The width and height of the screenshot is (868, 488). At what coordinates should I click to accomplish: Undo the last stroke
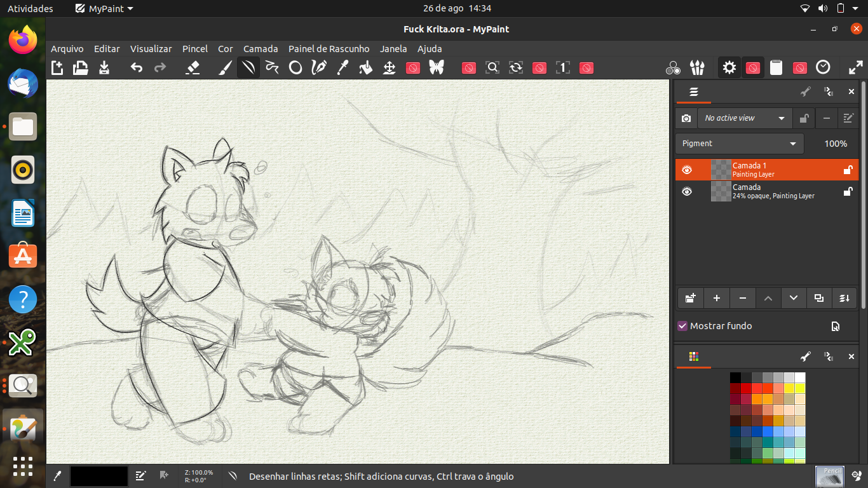pos(137,67)
